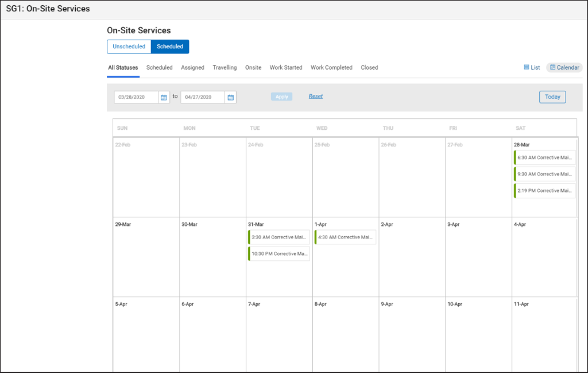Switch to Calendar view

point(564,68)
